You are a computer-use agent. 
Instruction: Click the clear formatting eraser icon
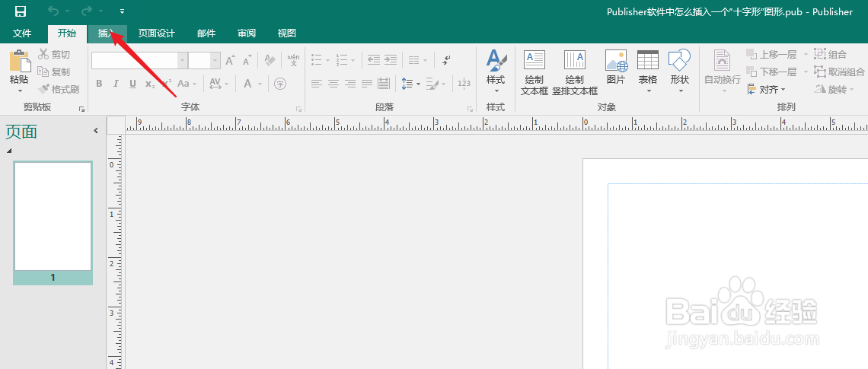coord(270,60)
